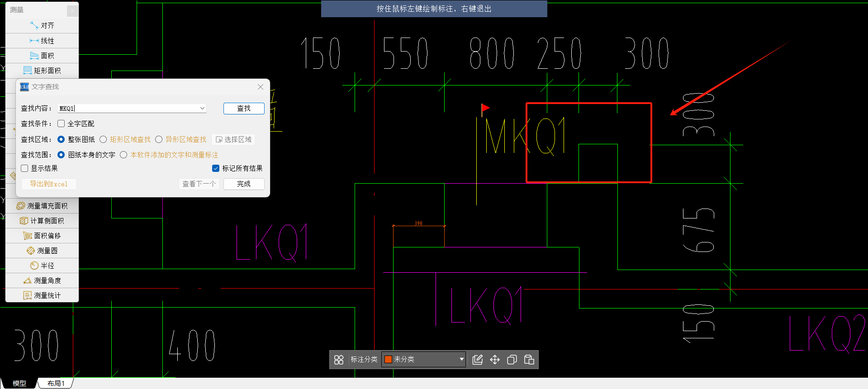868x389 pixels.
Task: Click the edit annotation icon in bottom toolbar
Action: pos(477,360)
